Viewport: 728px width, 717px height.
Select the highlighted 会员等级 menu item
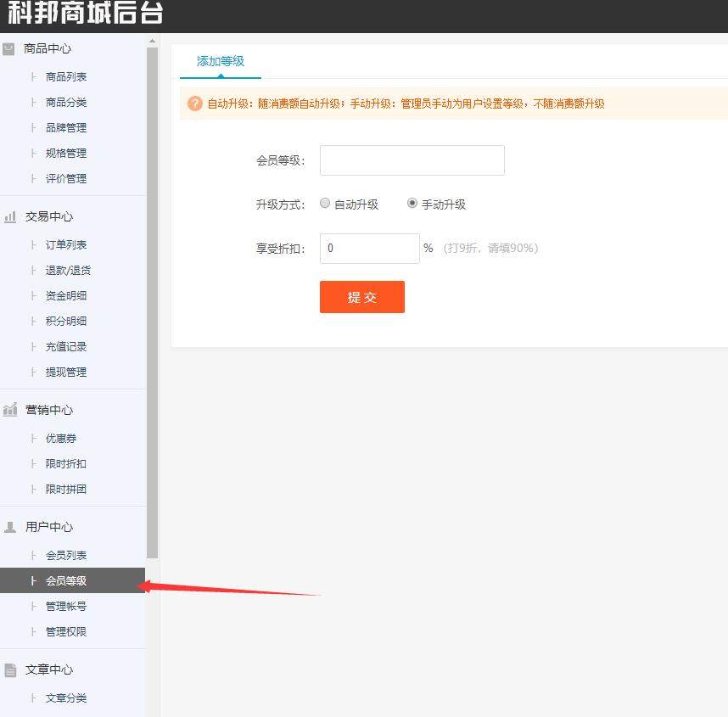click(x=72, y=580)
